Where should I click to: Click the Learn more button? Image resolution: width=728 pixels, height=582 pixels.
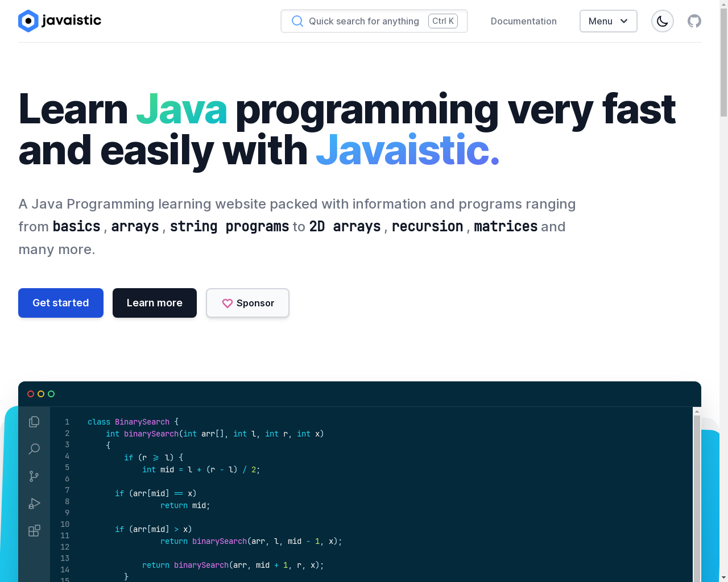tap(155, 303)
